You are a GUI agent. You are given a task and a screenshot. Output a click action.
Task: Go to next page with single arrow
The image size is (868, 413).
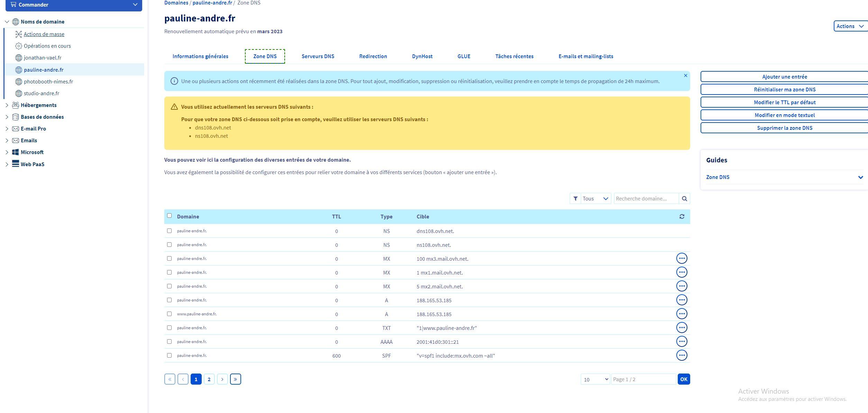tap(222, 379)
